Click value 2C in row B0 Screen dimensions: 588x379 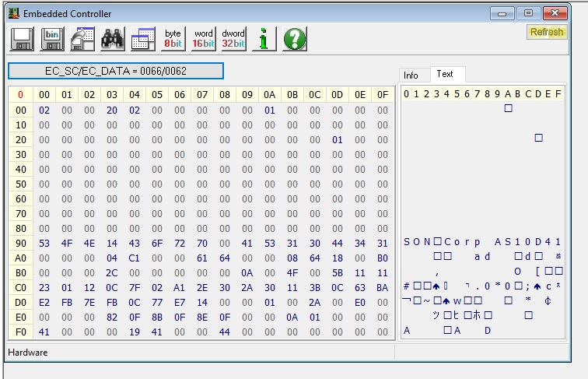pos(112,273)
